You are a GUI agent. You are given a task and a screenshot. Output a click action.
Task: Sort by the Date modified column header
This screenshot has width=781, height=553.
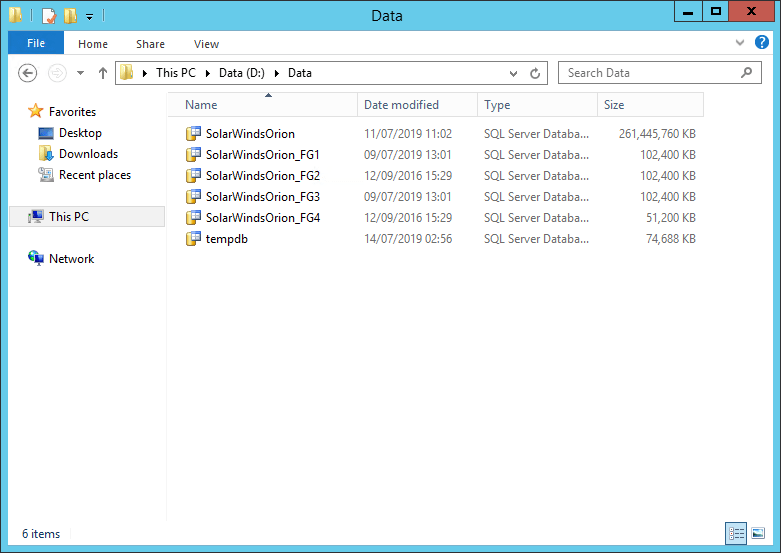pyautogui.click(x=417, y=105)
